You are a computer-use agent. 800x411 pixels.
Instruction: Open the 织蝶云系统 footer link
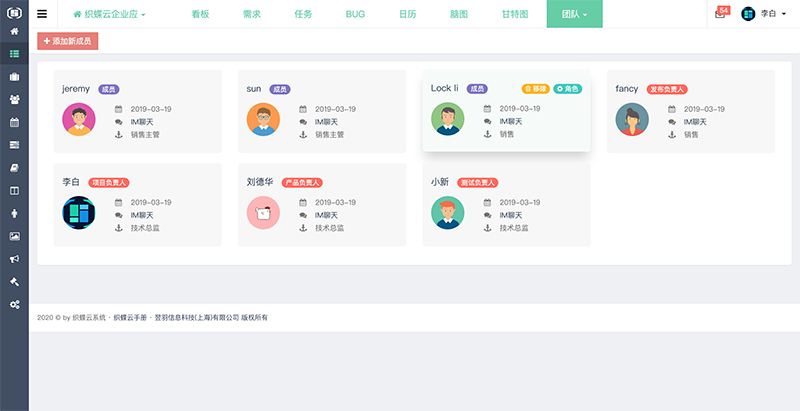(89, 318)
